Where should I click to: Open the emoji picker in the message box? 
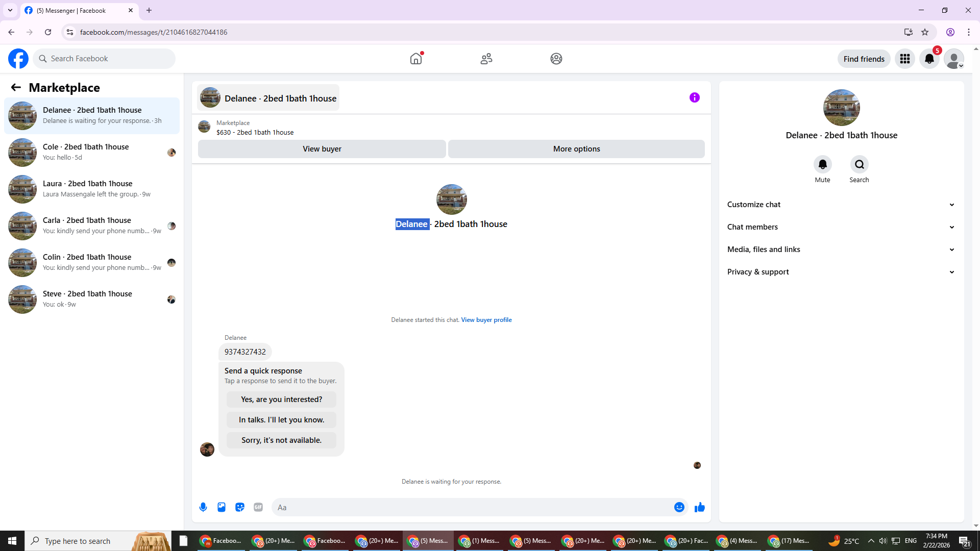(679, 507)
